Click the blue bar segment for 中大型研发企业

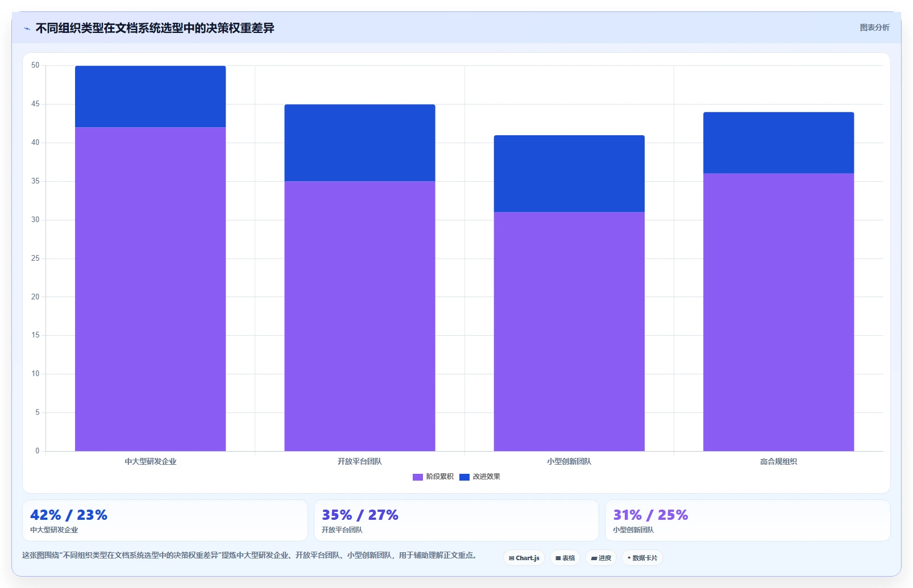tap(151, 97)
